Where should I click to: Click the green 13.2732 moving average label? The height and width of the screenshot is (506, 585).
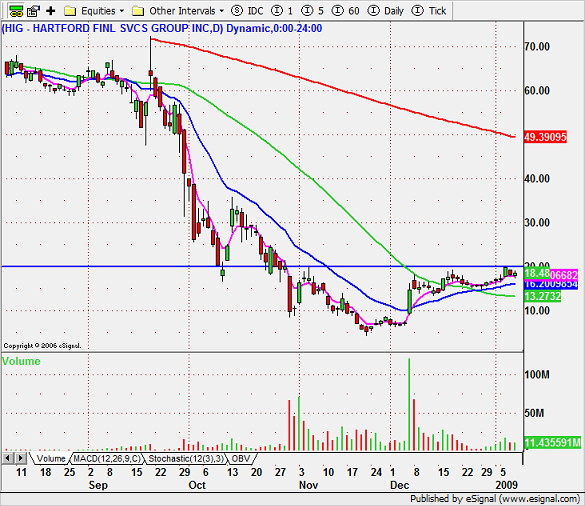pos(542,297)
